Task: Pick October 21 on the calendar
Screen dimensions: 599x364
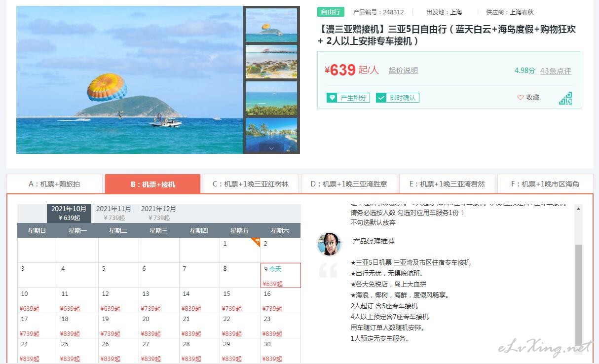Action: [199, 326]
